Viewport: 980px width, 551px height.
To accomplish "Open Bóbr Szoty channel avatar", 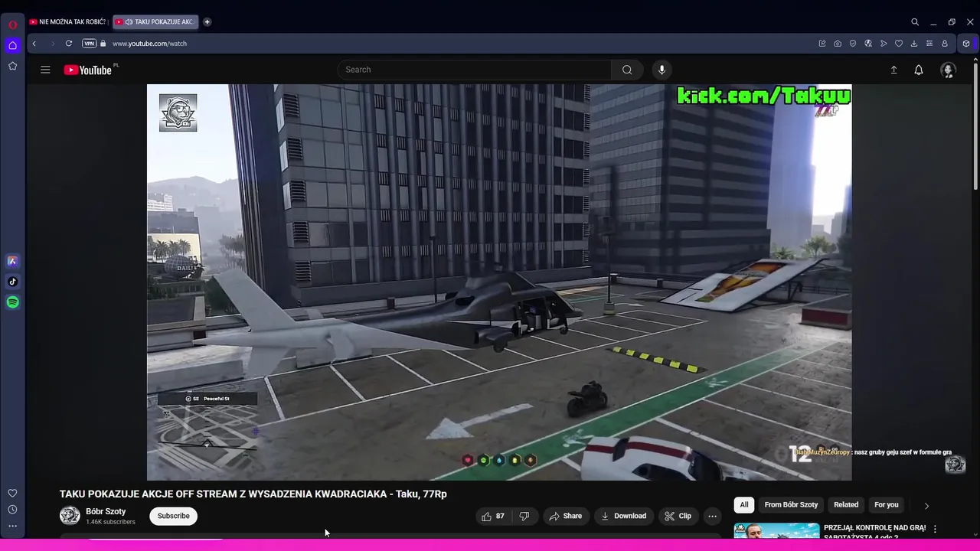I will 70,516.
